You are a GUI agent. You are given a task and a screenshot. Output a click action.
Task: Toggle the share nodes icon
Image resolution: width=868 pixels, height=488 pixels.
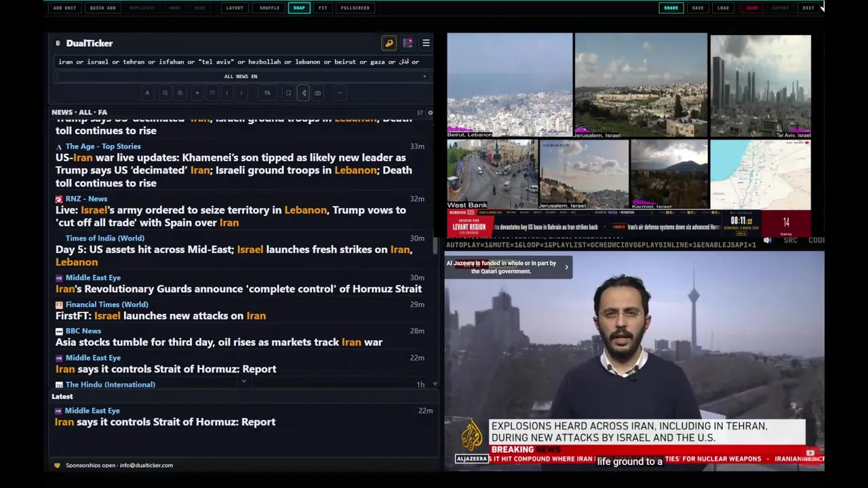(x=303, y=93)
